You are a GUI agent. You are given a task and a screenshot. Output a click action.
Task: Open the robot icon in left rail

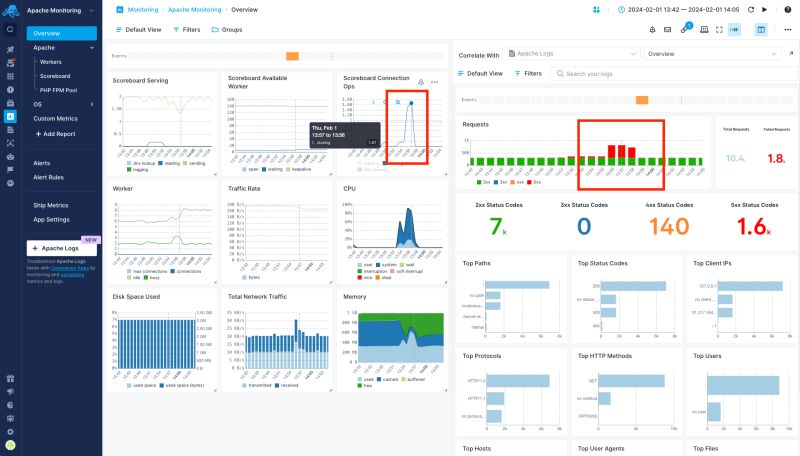click(x=10, y=157)
